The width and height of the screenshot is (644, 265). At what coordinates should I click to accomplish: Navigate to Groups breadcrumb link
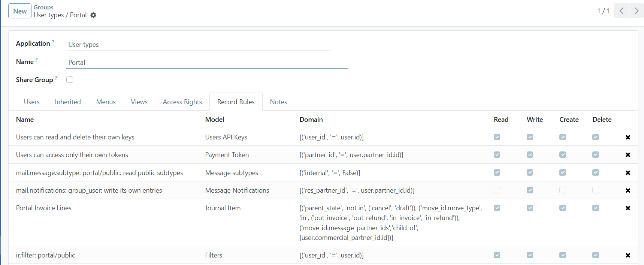(43, 7)
